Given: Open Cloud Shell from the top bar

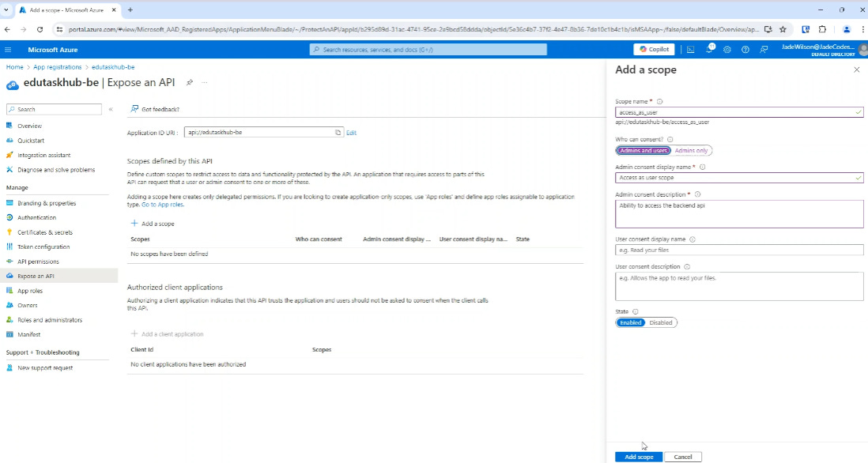Looking at the screenshot, I should coord(690,50).
